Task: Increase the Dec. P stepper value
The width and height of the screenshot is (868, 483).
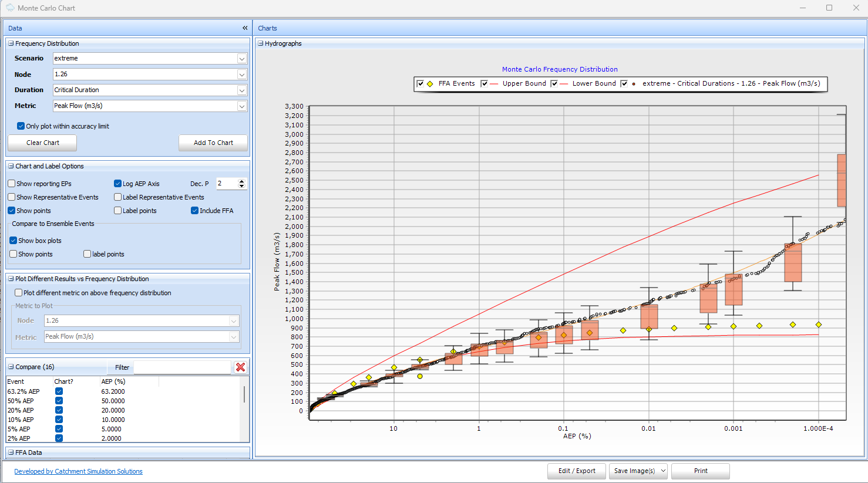Action: pyautogui.click(x=242, y=181)
